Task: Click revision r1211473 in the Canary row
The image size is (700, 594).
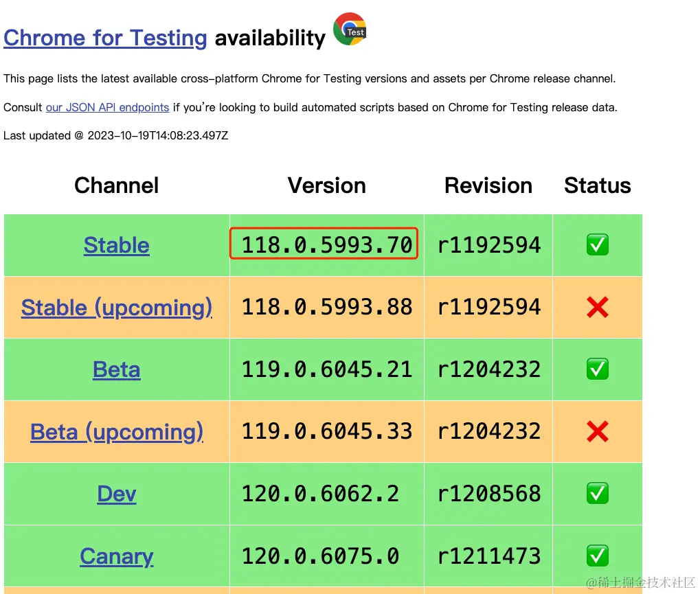Action: (x=489, y=556)
